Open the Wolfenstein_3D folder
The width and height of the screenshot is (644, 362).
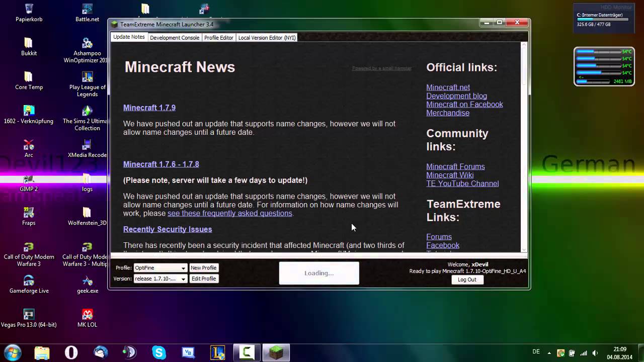pyautogui.click(x=87, y=216)
